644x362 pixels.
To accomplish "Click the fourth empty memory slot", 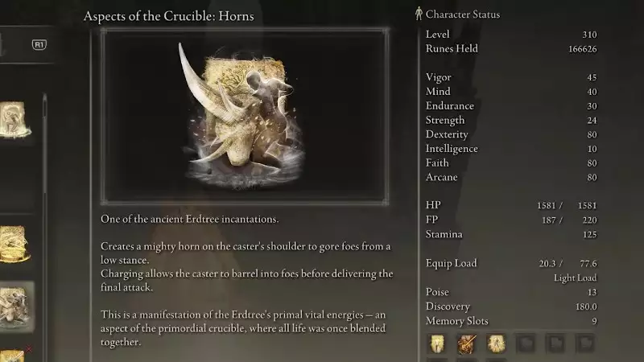I will [x=526, y=343].
